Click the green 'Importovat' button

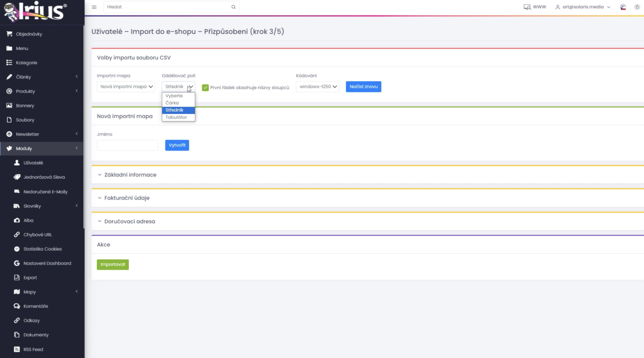[113, 264]
